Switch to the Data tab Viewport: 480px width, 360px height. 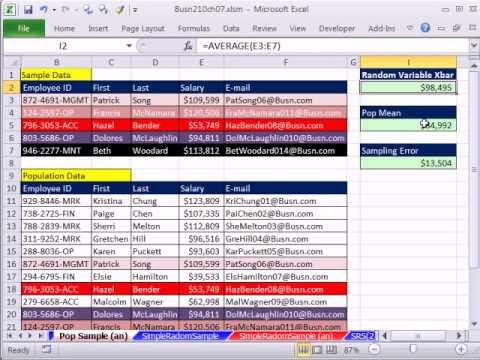tap(231, 29)
